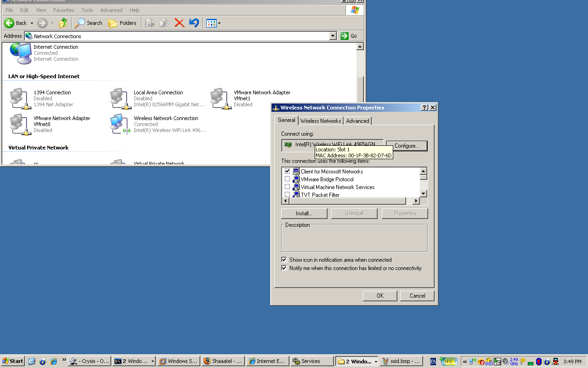Click the blue Undo icon
Viewport: 588px width, 368px height.
pyautogui.click(x=194, y=23)
